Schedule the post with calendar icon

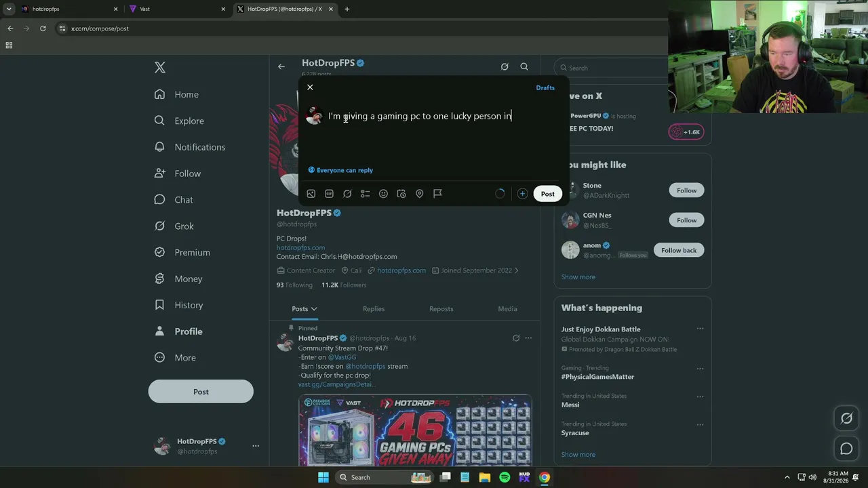401,194
